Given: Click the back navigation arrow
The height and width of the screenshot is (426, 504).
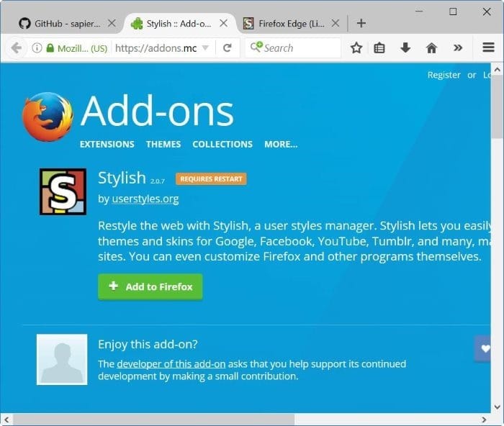Looking at the screenshot, I should 16,48.
